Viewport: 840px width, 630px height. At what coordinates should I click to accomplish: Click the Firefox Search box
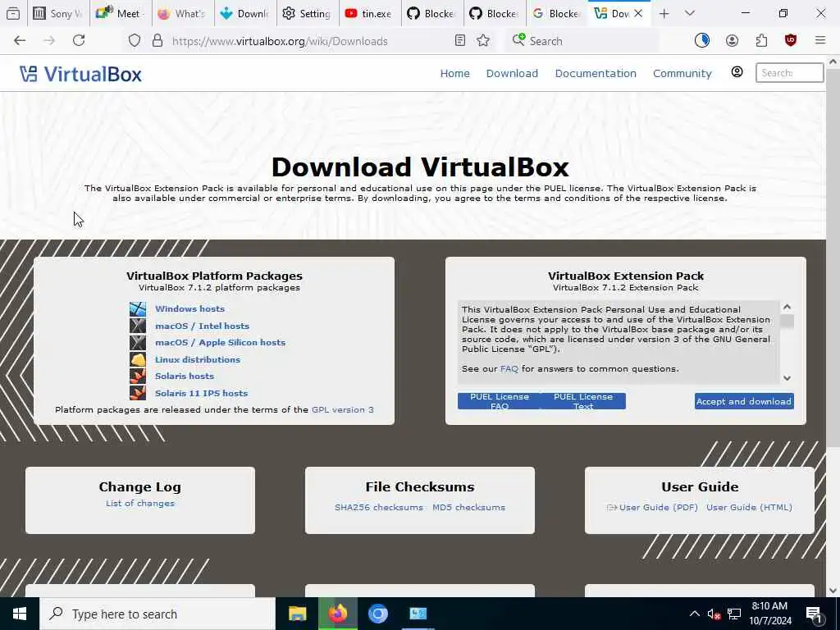pyautogui.click(x=582, y=41)
